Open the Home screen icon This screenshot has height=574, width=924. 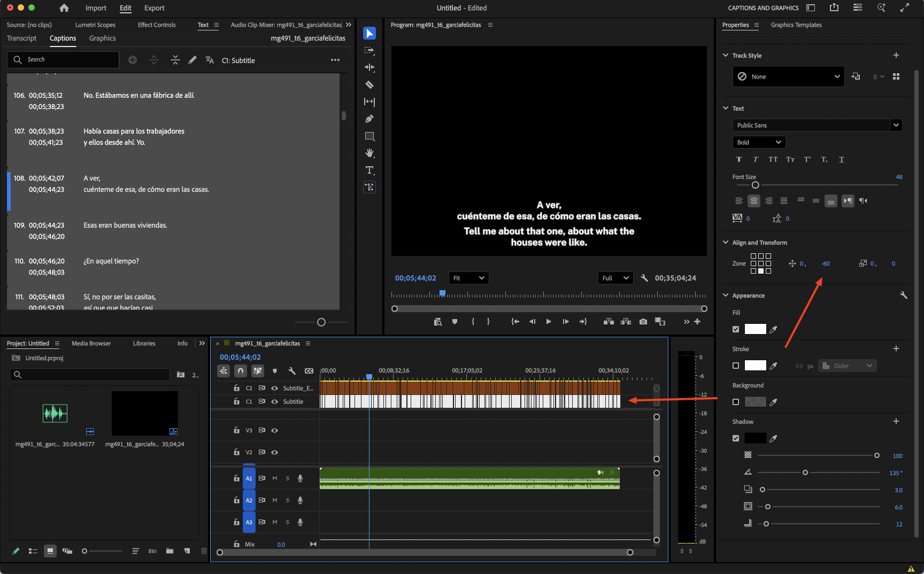tap(64, 8)
